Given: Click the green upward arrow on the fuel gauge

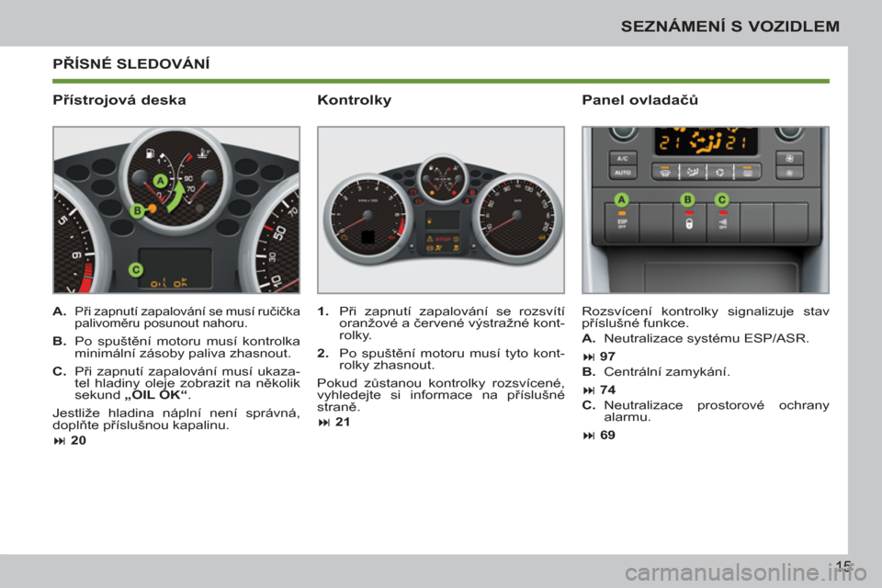Looking at the screenshot, I should point(176,197).
